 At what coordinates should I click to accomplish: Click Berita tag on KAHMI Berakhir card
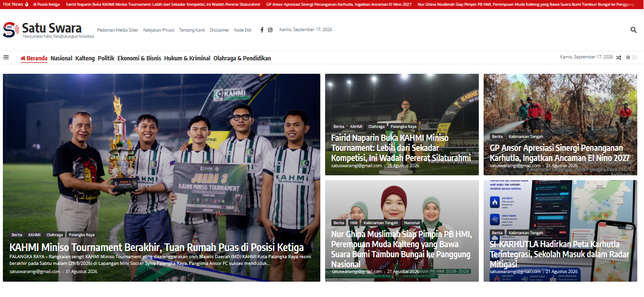[x=17, y=235]
